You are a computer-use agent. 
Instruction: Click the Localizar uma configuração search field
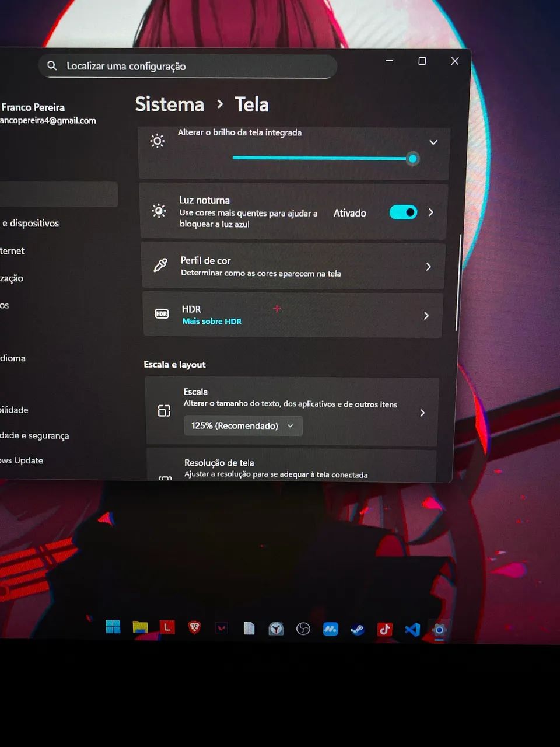coord(192,67)
